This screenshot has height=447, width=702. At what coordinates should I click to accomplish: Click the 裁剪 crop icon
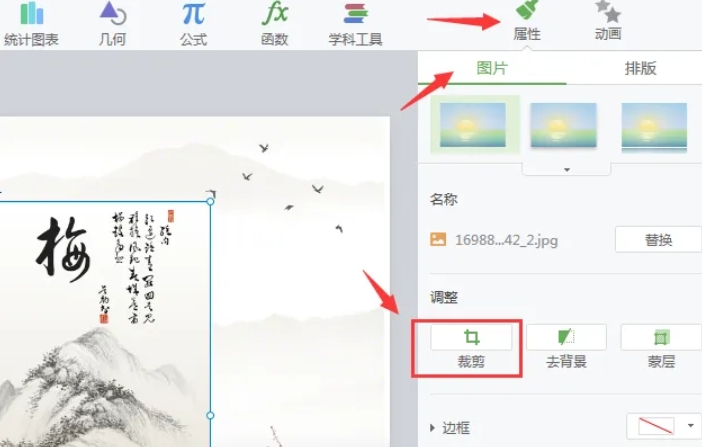[x=471, y=337]
